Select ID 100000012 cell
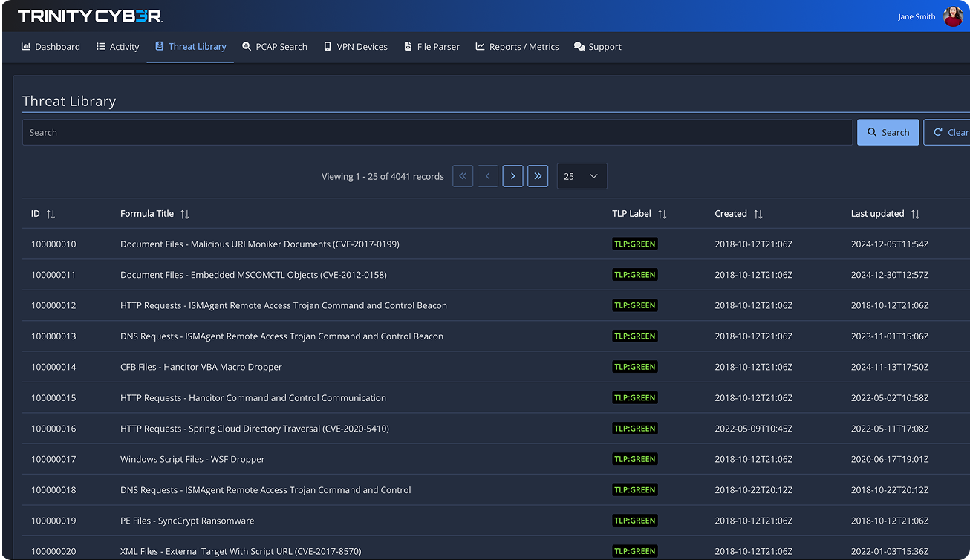 (53, 305)
